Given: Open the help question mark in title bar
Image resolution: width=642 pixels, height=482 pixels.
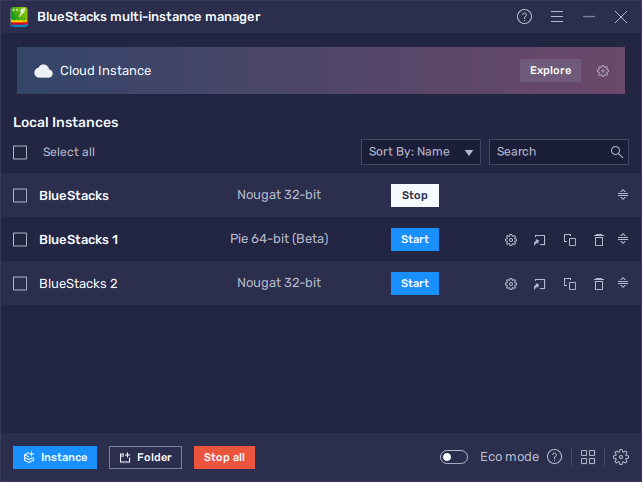Looking at the screenshot, I should tap(525, 17).
